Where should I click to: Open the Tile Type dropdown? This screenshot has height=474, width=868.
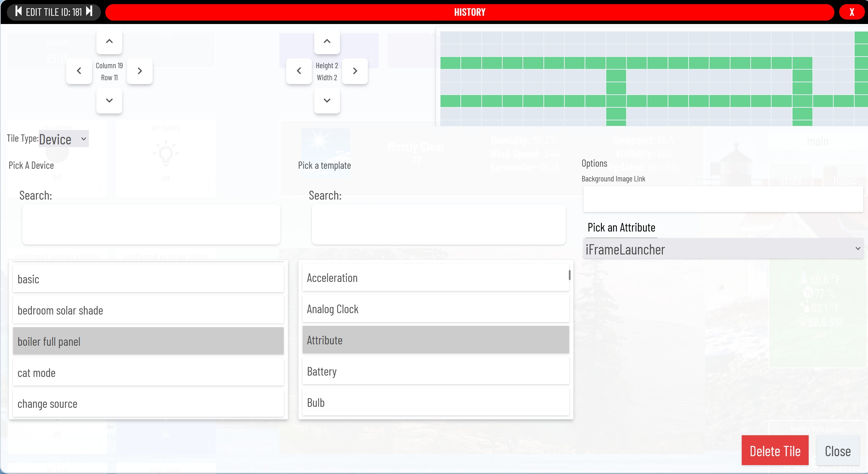point(63,139)
